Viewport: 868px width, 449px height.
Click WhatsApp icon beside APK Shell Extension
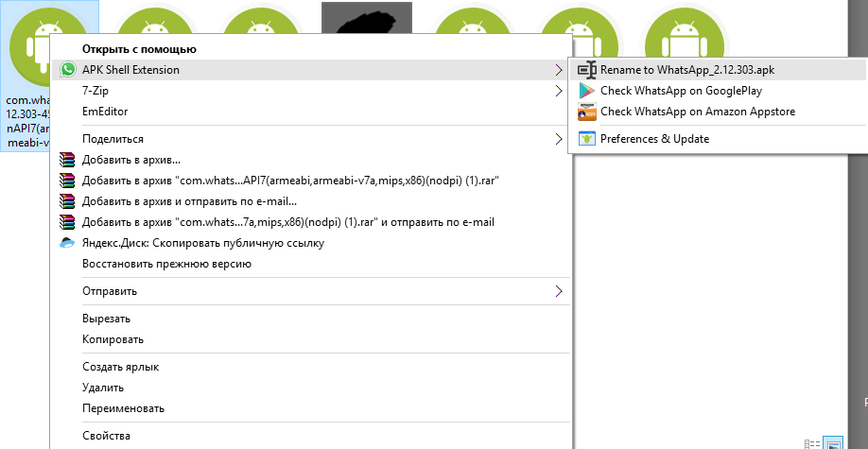tap(67, 70)
